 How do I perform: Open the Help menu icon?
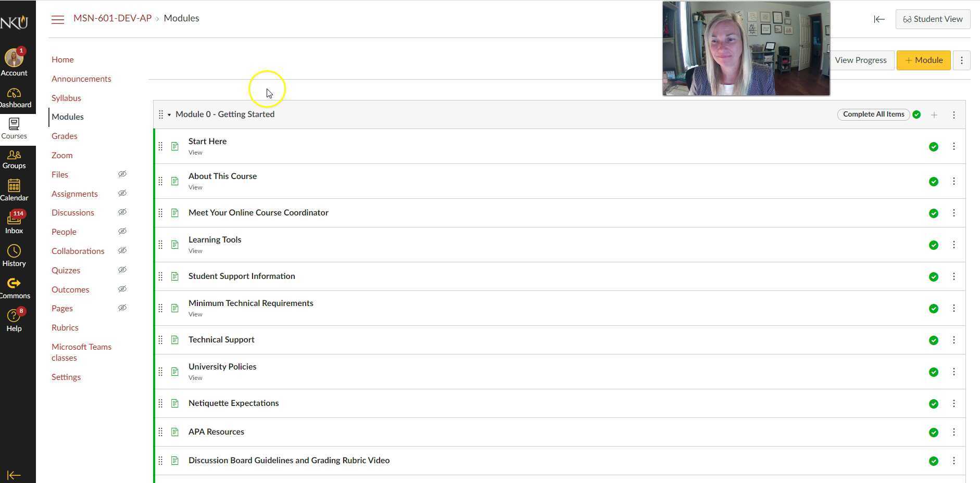[x=14, y=317]
